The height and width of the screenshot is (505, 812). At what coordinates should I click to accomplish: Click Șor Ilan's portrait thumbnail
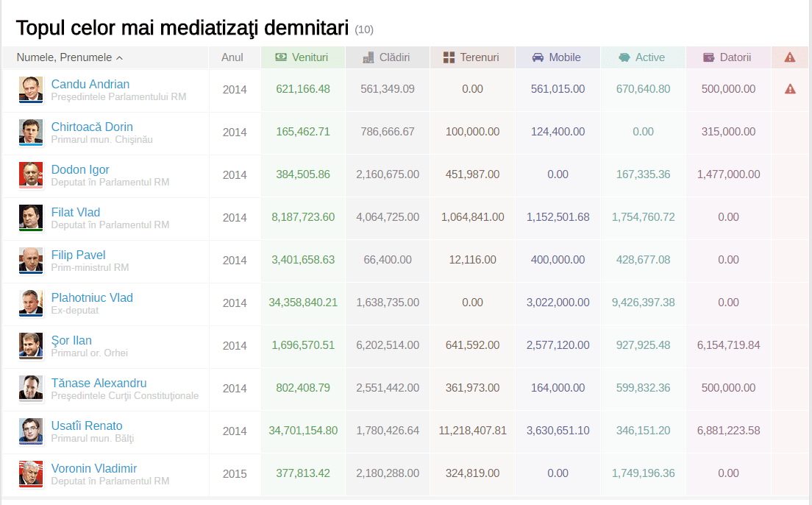(31, 345)
